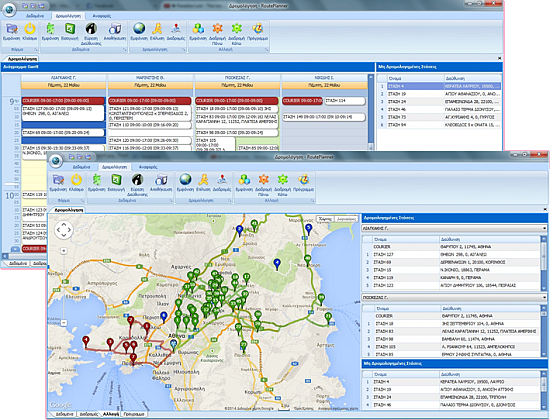
Task: Open the application orb menu in map window
Action: 56,161
